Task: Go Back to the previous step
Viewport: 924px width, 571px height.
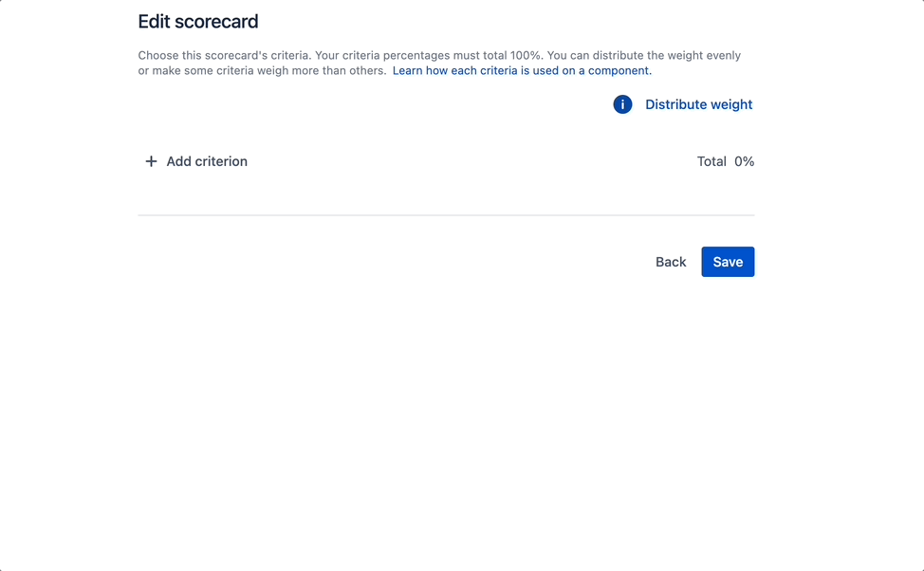Action: click(671, 262)
